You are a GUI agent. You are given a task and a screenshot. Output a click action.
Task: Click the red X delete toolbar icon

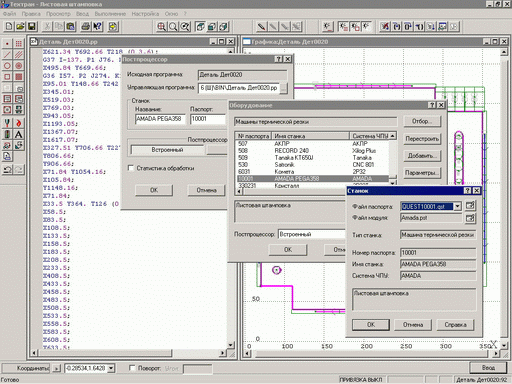click(385, 26)
